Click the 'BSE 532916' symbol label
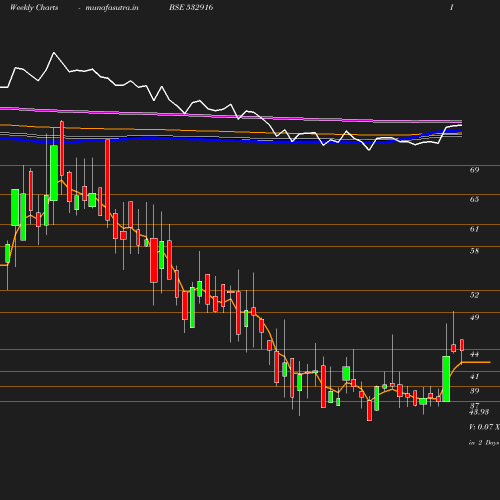The width and height of the screenshot is (500, 500). pos(191,7)
